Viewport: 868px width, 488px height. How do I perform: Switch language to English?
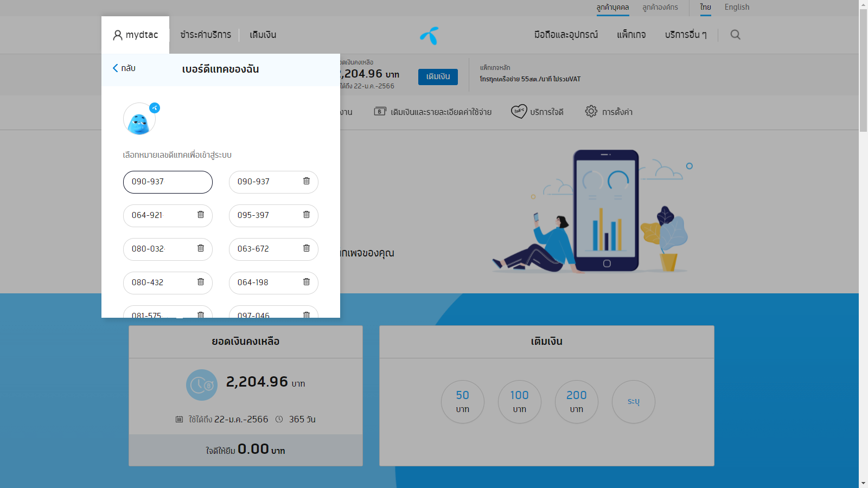point(737,8)
